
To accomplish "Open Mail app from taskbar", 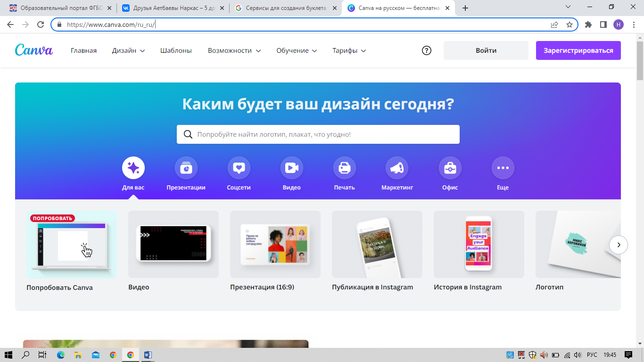I will pyautogui.click(x=95, y=355).
